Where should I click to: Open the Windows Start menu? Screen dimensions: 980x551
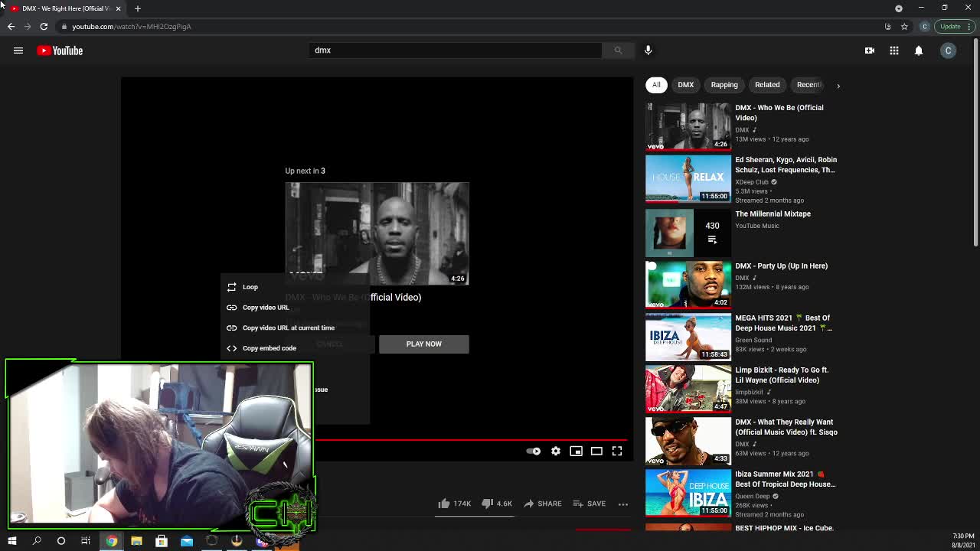tap(11, 541)
